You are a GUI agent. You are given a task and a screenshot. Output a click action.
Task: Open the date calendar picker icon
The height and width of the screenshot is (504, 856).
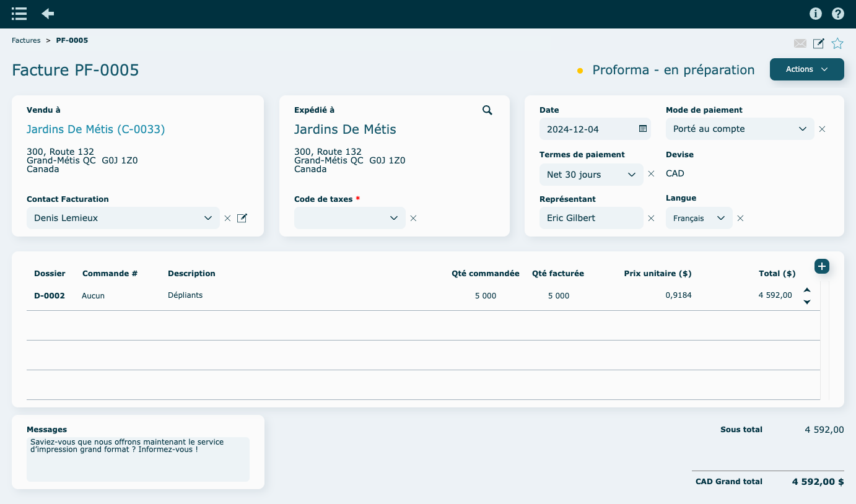pos(642,129)
